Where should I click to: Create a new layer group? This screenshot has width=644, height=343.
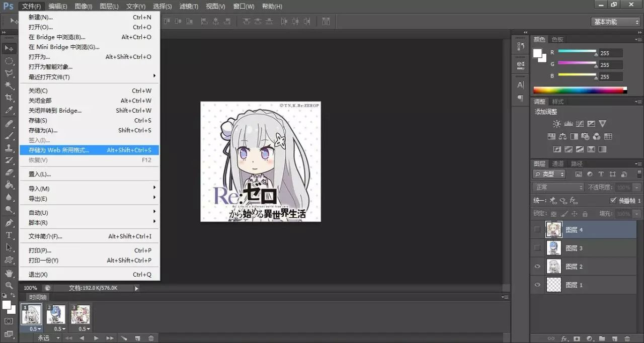601,338
